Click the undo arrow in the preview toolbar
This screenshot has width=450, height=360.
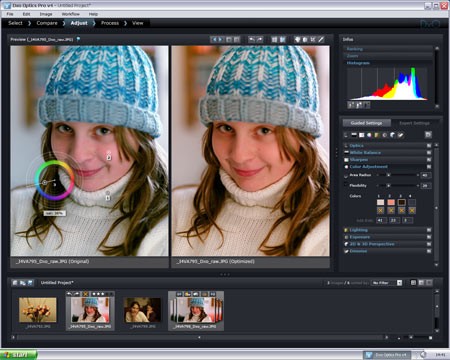(252, 39)
